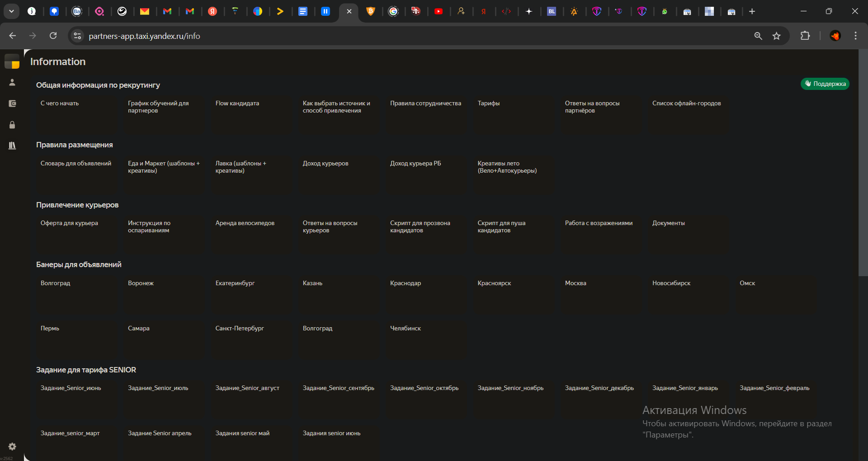Switch to the Brave lion tab
The image size is (868, 461).
[371, 11]
